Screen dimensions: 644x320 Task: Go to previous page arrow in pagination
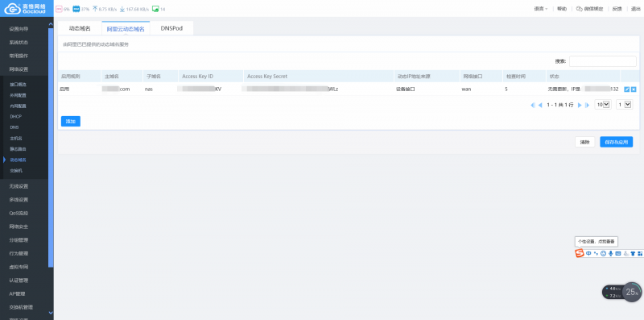pyautogui.click(x=540, y=105)
